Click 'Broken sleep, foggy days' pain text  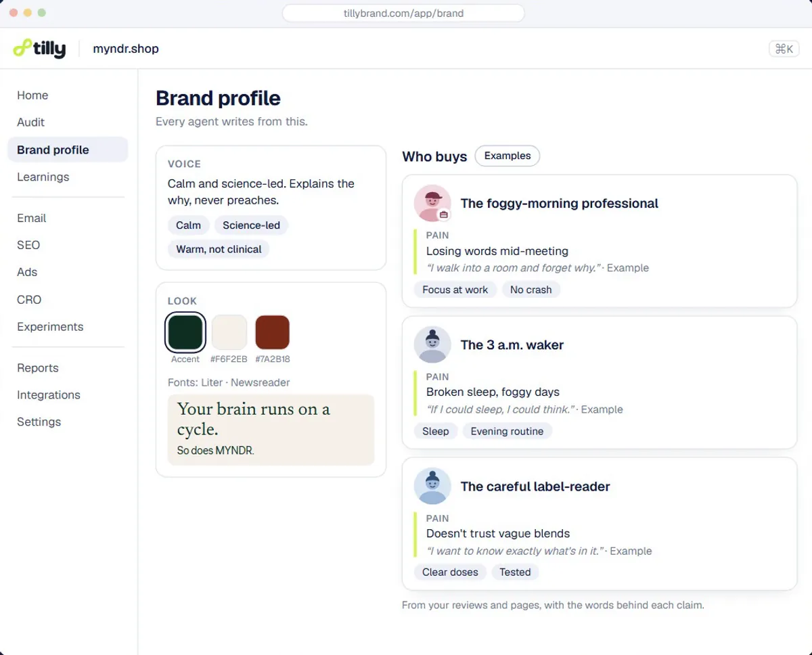click(x=493, y=392)
